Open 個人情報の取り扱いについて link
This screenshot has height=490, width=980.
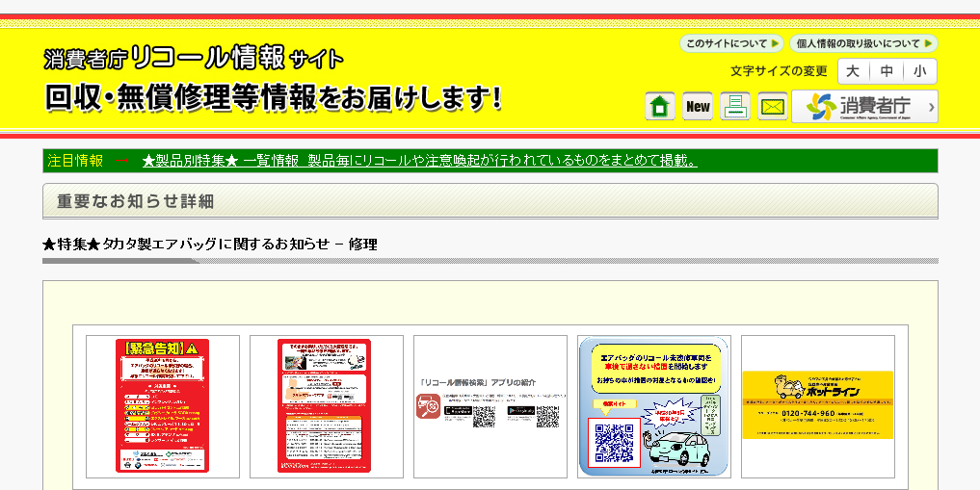863,43
